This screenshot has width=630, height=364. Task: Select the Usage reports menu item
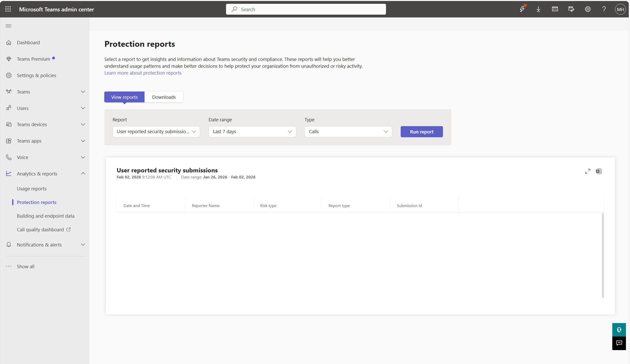pos(32,189)
